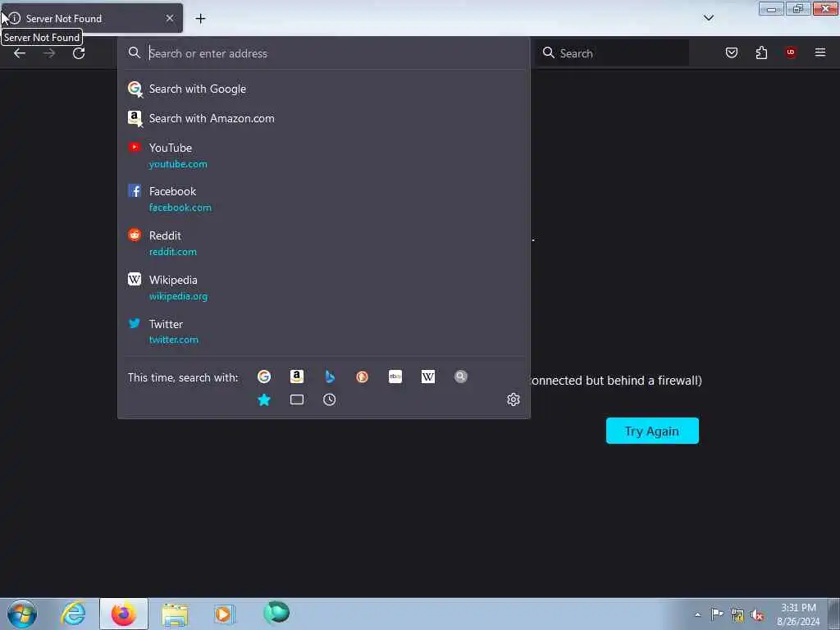Click the Firefox taskbar icon
Screen dimensions: 840x630
click(124, 614)
